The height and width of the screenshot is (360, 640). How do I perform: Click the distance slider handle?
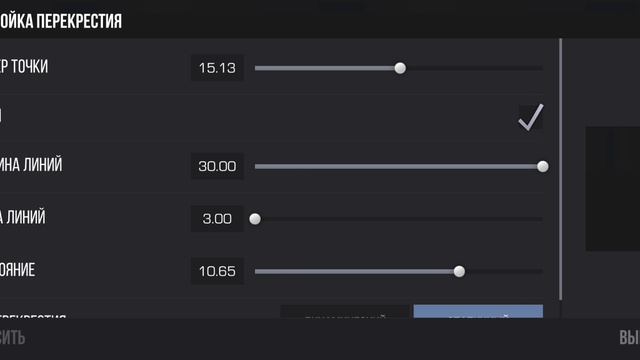point(459,271)
